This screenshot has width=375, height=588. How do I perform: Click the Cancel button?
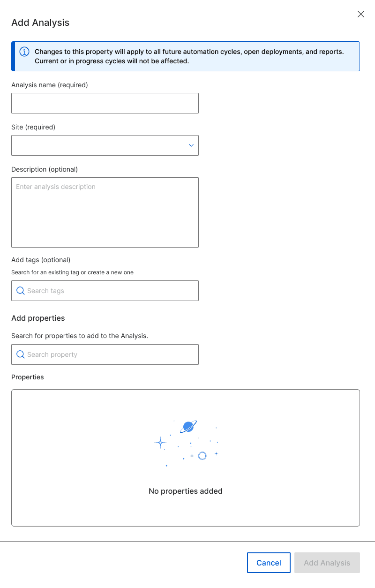click(x=269, y=563)
